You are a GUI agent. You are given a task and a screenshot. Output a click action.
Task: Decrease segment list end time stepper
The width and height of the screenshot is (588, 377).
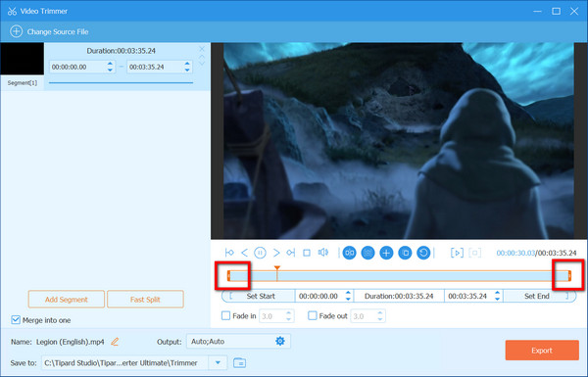coord(187,70)
